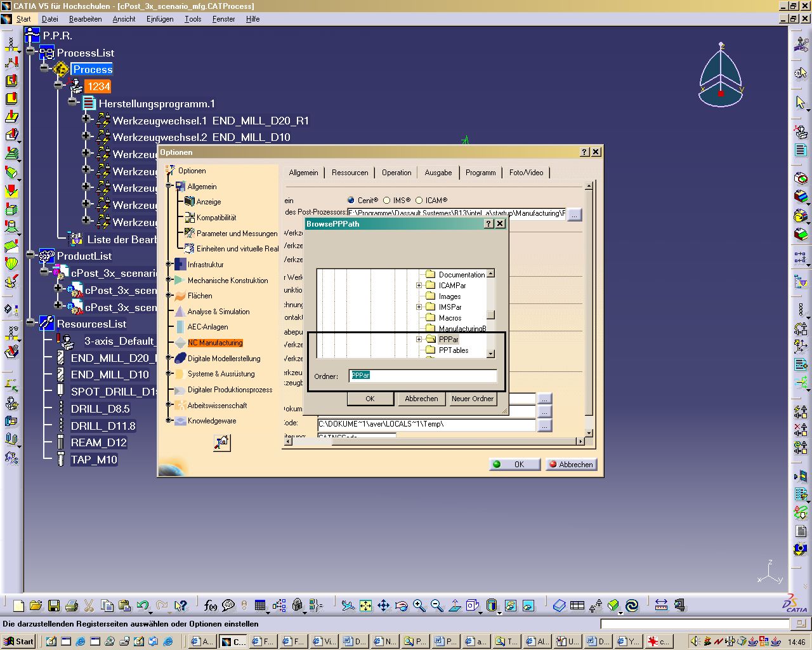Click the Zoom In magnifier icon
812x650 pixels.
tap(419, 606)
